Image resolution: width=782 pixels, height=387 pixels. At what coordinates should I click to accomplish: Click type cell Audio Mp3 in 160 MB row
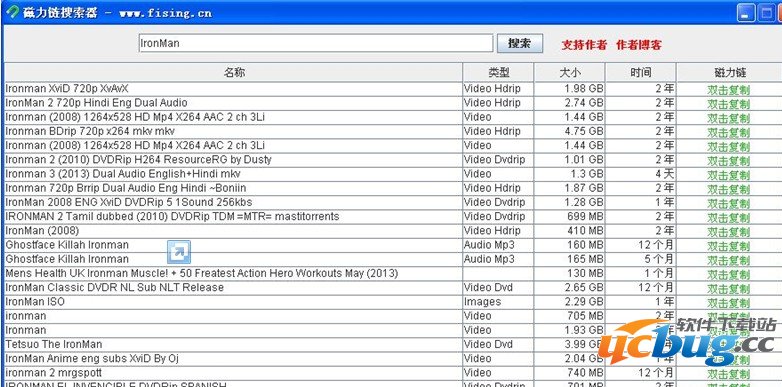[x=498, y=245]
